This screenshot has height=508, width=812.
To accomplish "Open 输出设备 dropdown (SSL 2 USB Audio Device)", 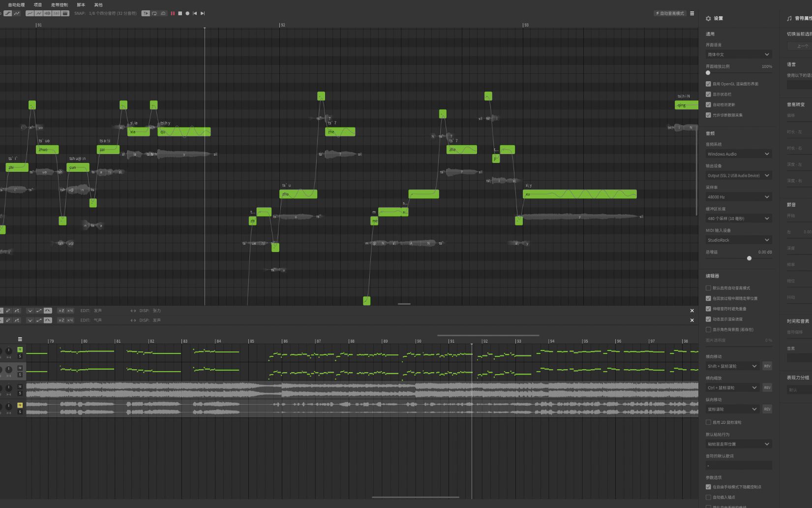I will pos(739,175).
